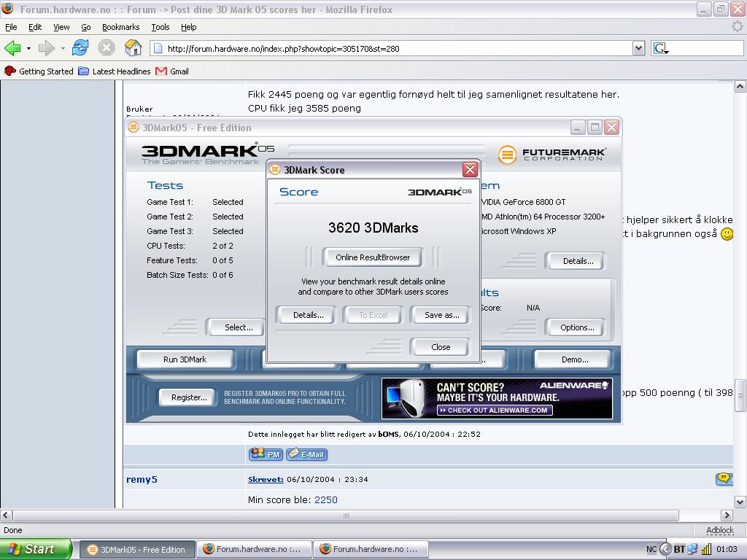Viewport: 747px width, 560px height.
Task: Reload the page with the Refresh icon
Action: coord(80,48)
